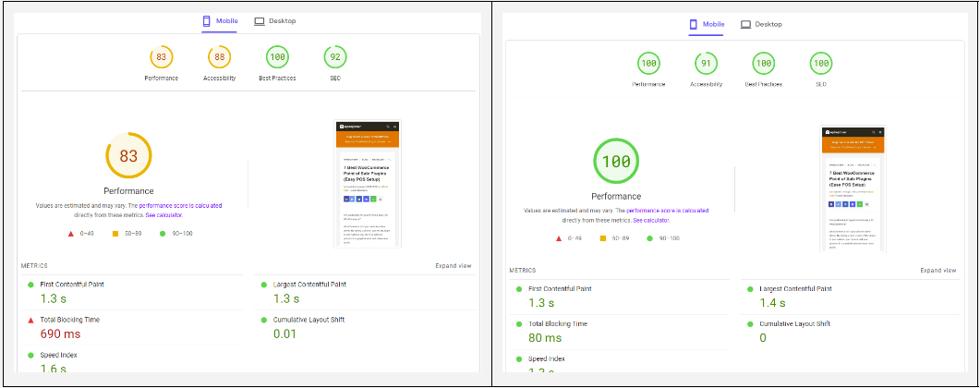Click the 92 SEO score gauge
The image size is (980, 388).
point(334,57)
